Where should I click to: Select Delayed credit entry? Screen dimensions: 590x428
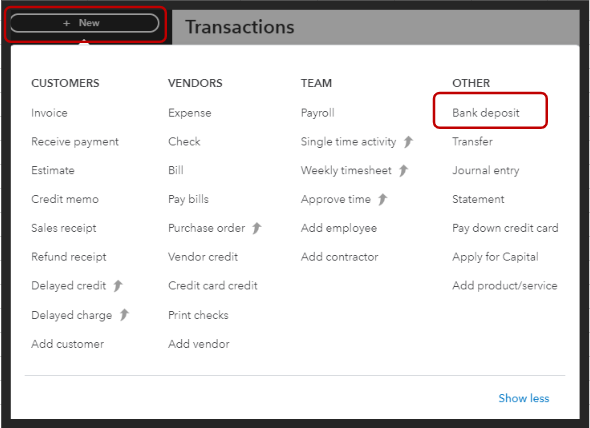[69, 286]
